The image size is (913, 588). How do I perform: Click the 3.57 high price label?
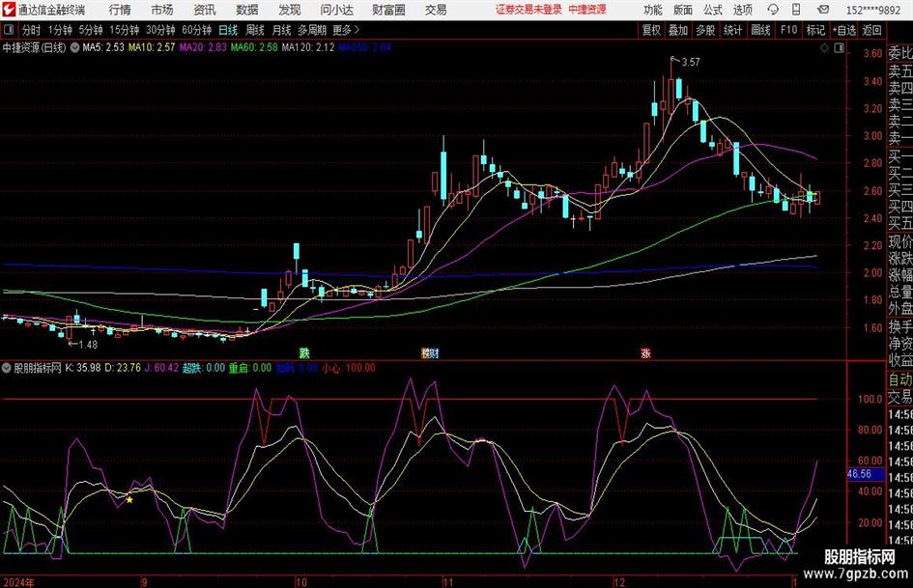pos(691,62)
